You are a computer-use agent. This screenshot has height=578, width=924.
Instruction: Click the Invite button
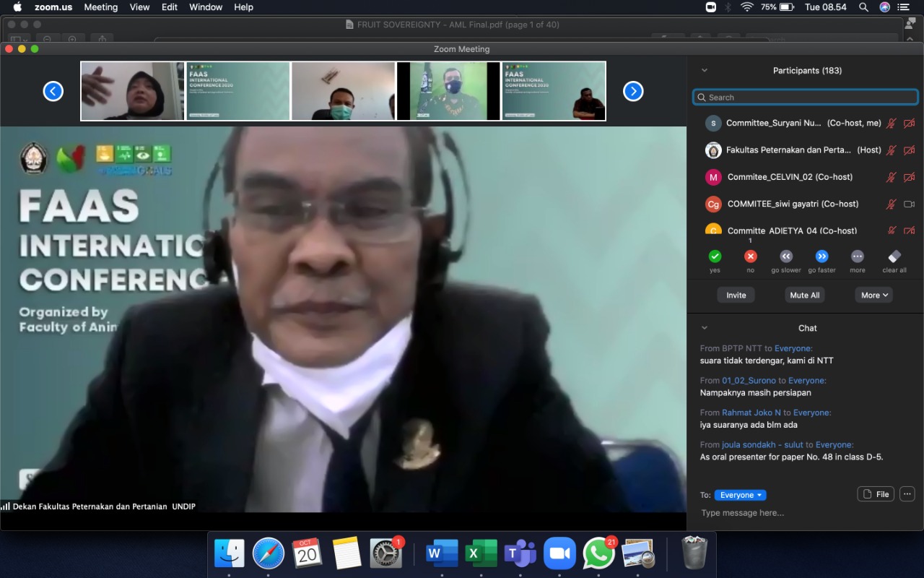[736, 295]
